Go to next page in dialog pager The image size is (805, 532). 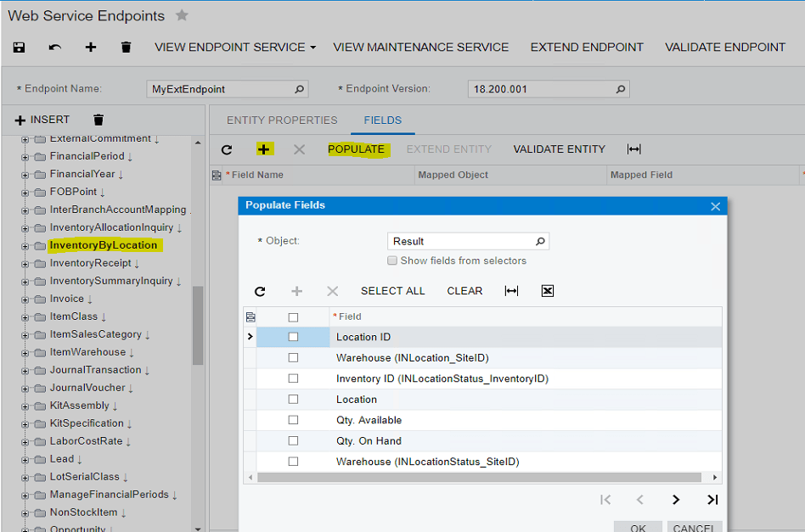click(x=676, y=500)
